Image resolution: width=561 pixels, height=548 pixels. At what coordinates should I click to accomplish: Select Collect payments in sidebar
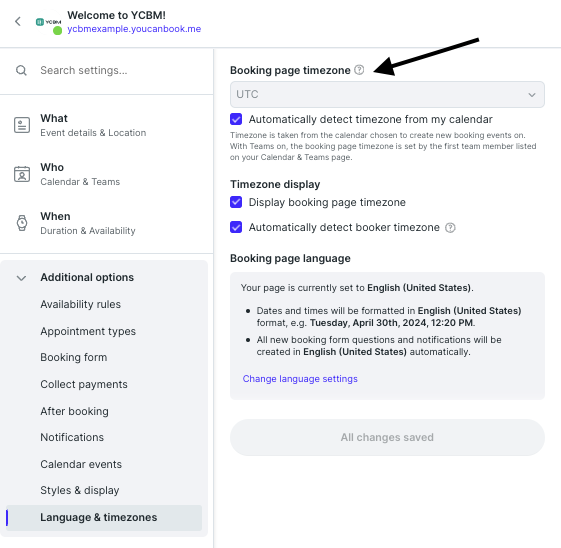84,385
